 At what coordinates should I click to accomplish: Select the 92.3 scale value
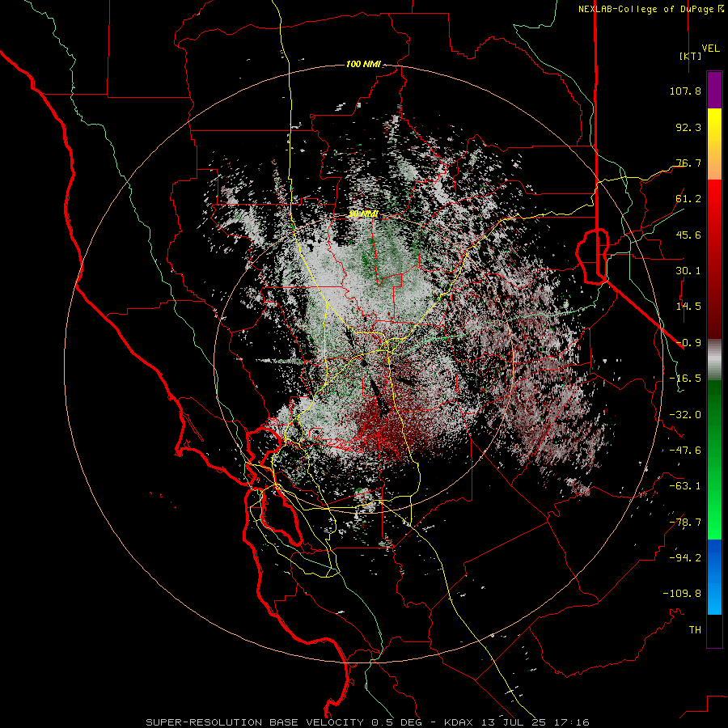pyautogui.click(x=688, y=127)
